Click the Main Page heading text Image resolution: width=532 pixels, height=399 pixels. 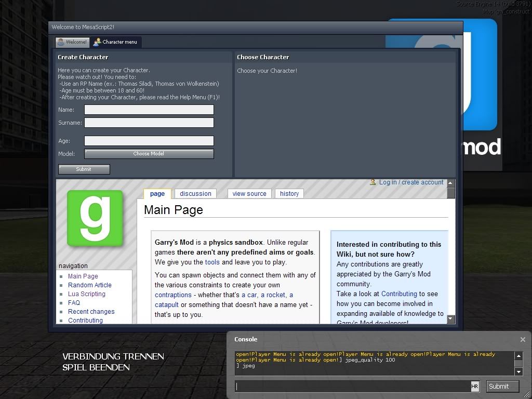point(174,210)
